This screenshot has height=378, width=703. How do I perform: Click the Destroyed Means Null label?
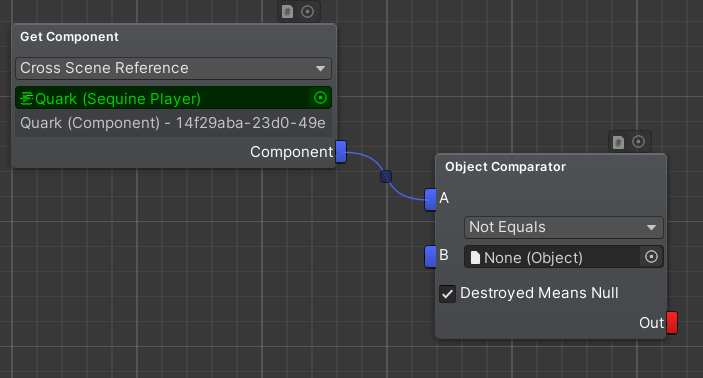tap(539, 293)
